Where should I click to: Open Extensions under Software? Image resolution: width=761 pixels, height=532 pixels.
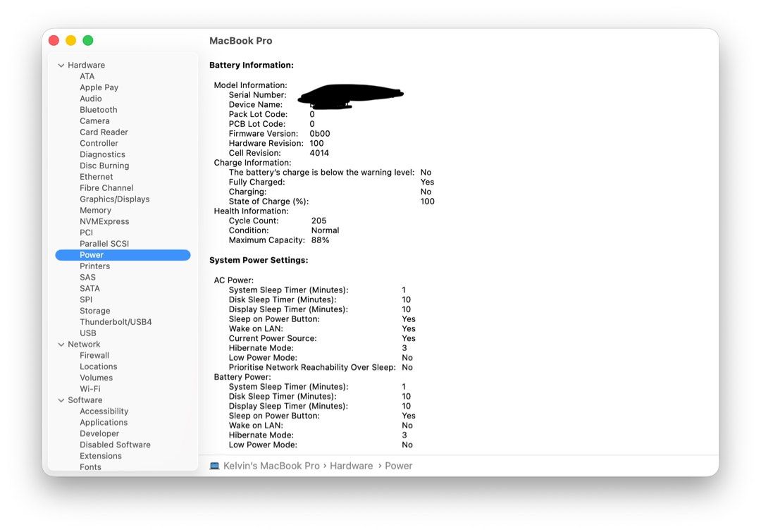(x=101, y=456)
